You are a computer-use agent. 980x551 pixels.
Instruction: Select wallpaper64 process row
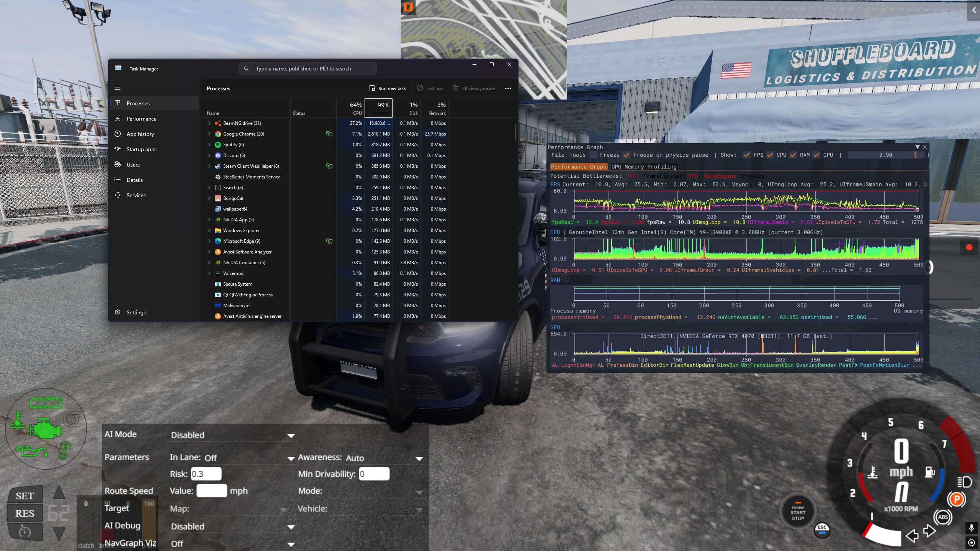[x=324, y=209]
